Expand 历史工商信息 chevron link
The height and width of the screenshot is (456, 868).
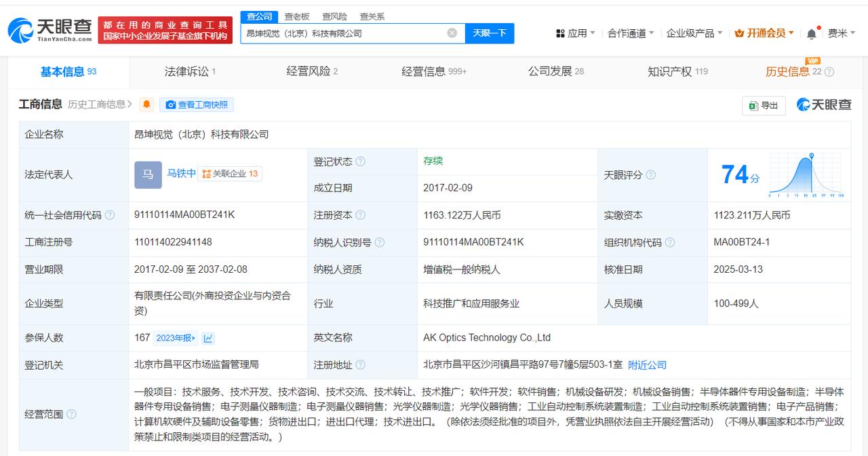point(100,104)
